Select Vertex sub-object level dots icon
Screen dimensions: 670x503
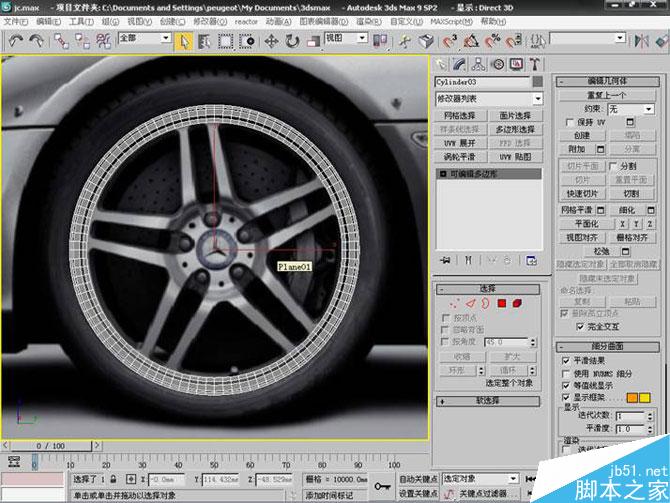pyautogui.click(x=456, y=303)
